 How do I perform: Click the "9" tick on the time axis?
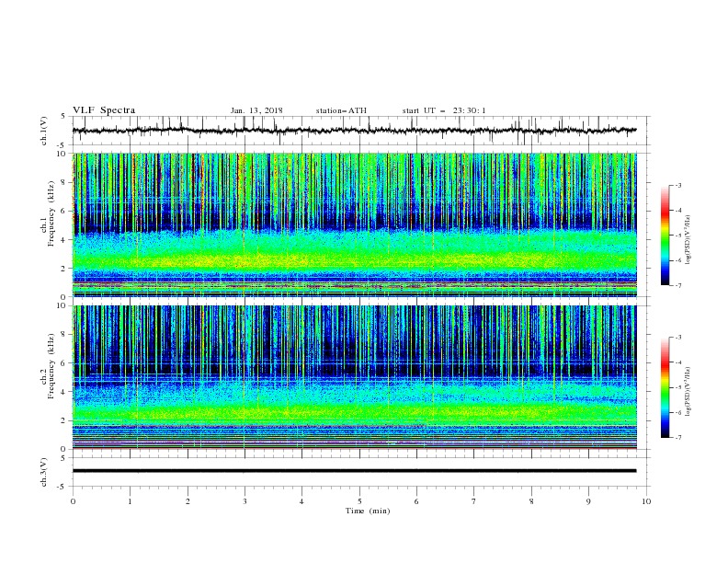point(588,501)
